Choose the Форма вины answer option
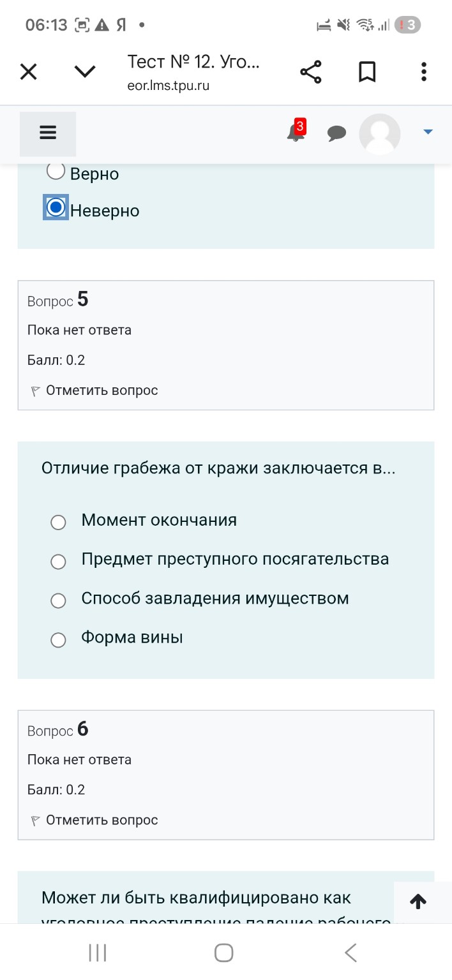 (x=58, y=639)
